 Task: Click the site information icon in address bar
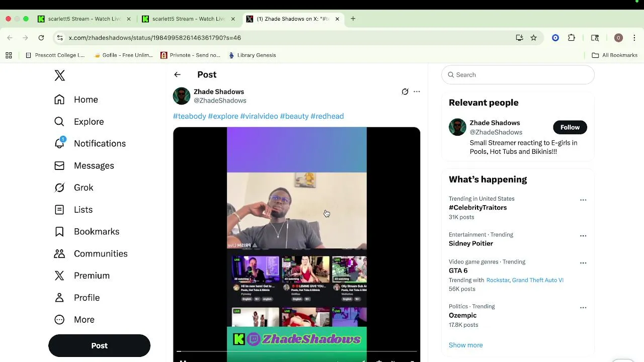(60, 38)
